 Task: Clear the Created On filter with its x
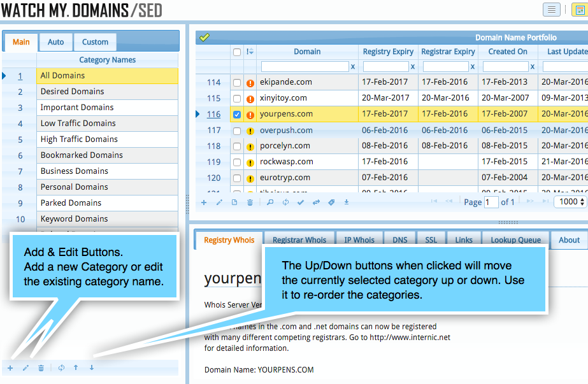[532, 67]
